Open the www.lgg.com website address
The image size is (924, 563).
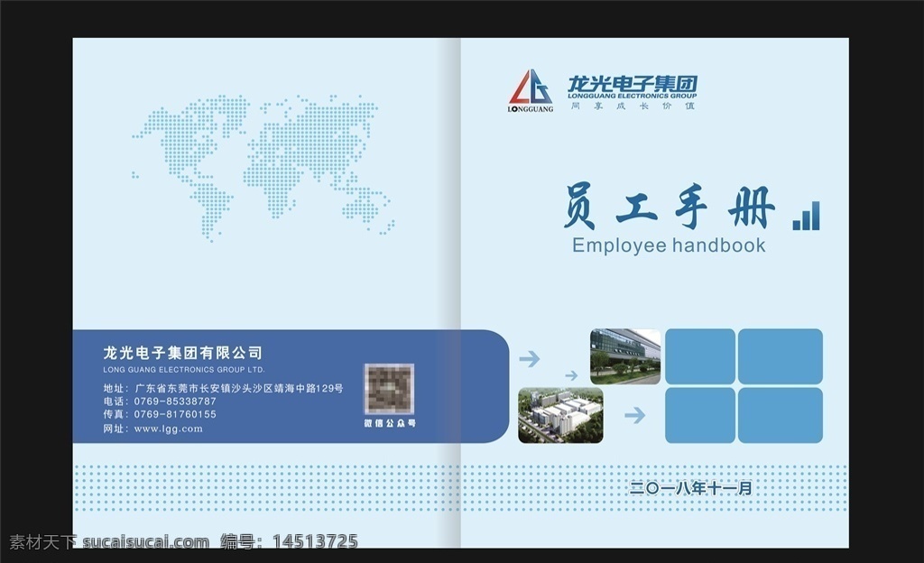[x=169, y=429]
